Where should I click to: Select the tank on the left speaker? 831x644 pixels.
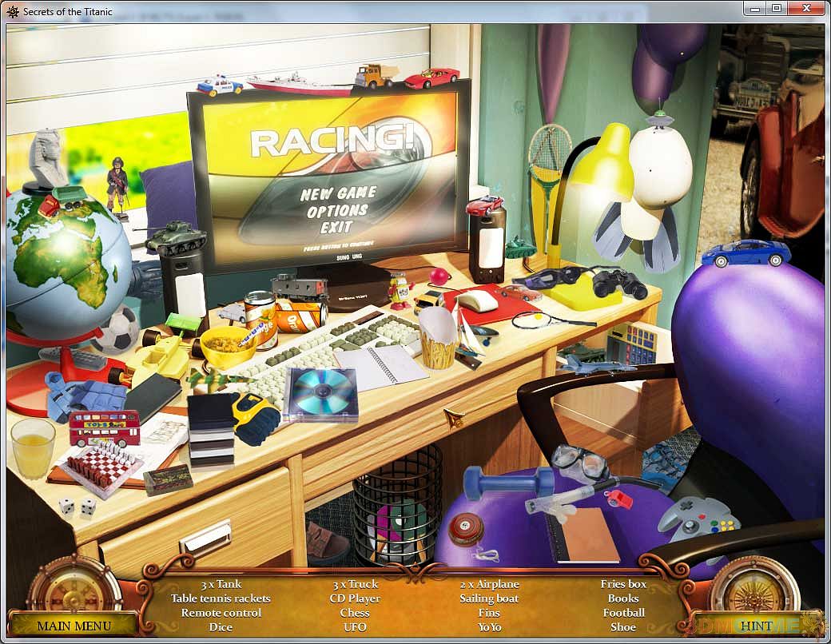click(176, 237)
